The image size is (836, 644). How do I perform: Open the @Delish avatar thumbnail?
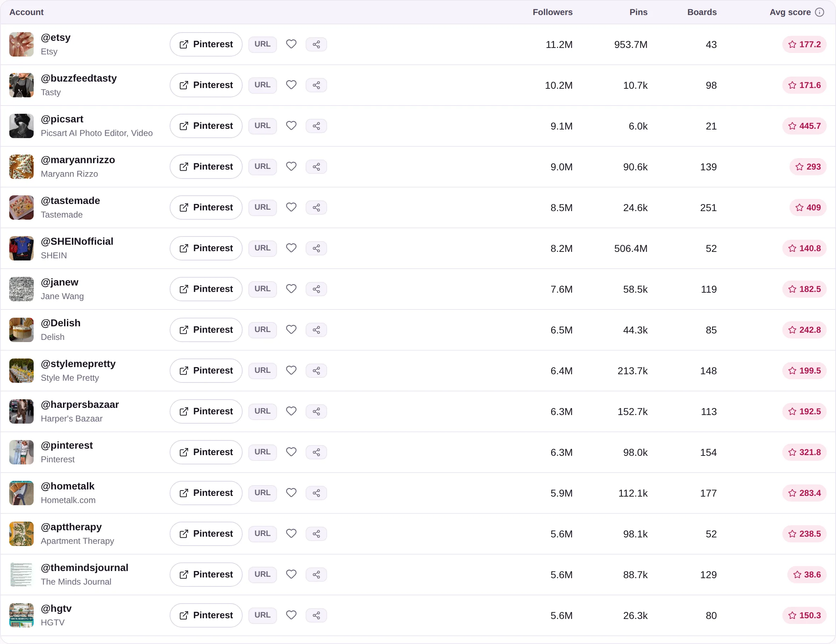[21, 330]
